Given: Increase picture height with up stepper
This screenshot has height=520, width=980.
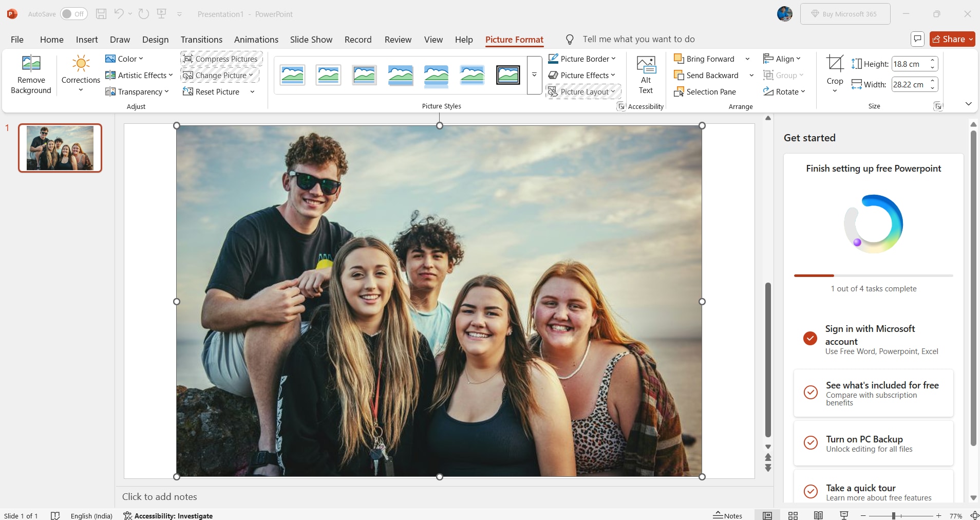Looking at the screenshot, I should coord(933,61).
